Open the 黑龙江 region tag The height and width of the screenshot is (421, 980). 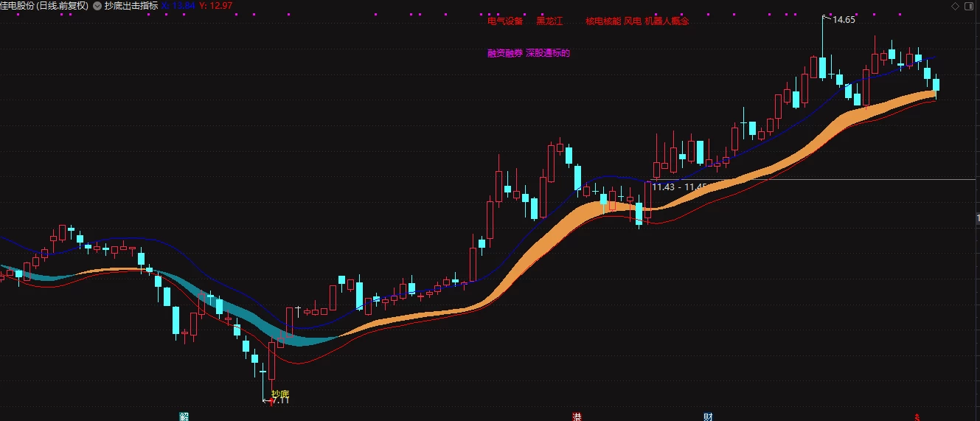tap(549, 21)
